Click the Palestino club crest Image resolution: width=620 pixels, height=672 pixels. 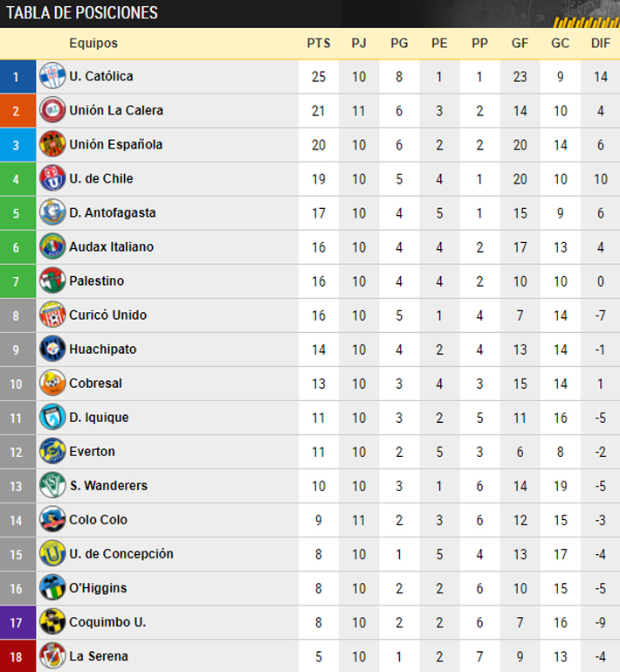[x=52, y=281]
